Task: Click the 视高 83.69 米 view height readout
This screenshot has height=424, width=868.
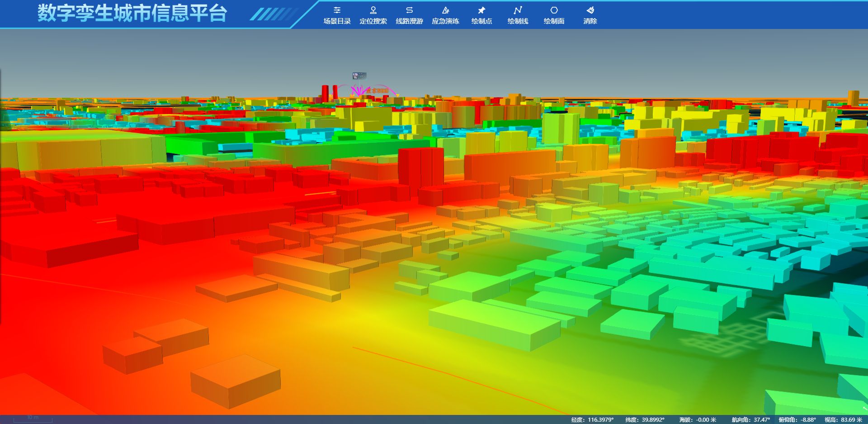Action: click(x=843, y=419)
